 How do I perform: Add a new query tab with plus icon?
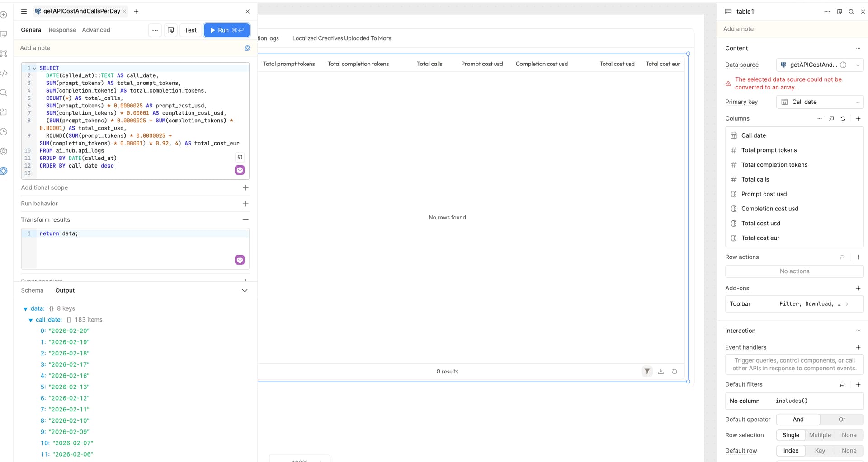[x=136, y=11]
